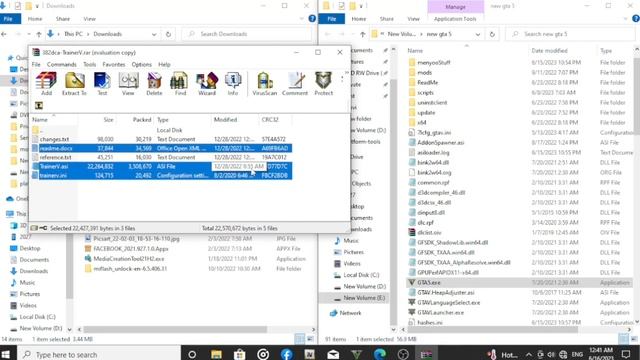Select the menyooStuff folder
Image resolution: width=640 pixels, height=360 pixels.
433,62
